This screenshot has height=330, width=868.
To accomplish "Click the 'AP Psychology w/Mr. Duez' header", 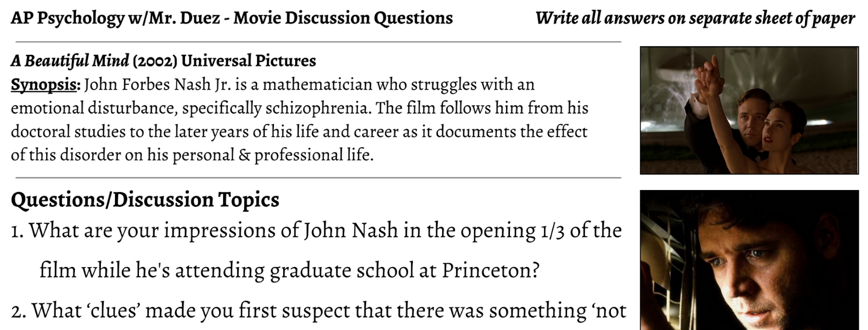I will tap(116, 18).
